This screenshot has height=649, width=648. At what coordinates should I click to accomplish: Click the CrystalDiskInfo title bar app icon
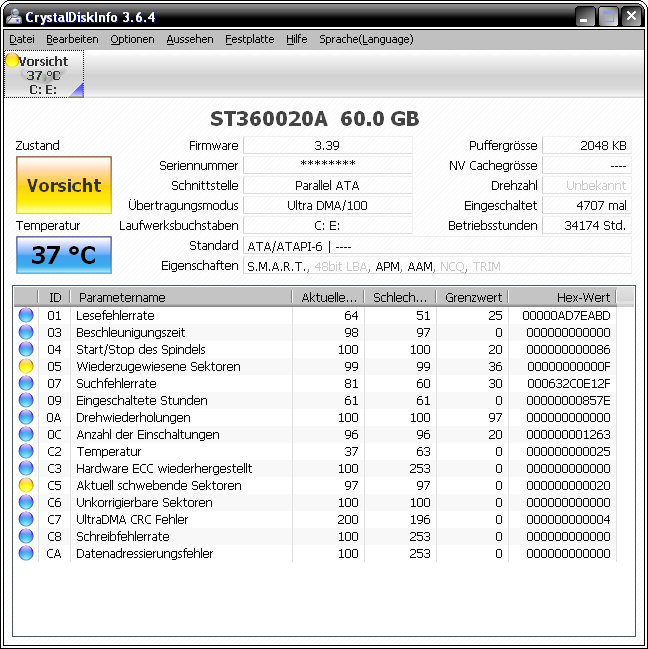(14, 17)
